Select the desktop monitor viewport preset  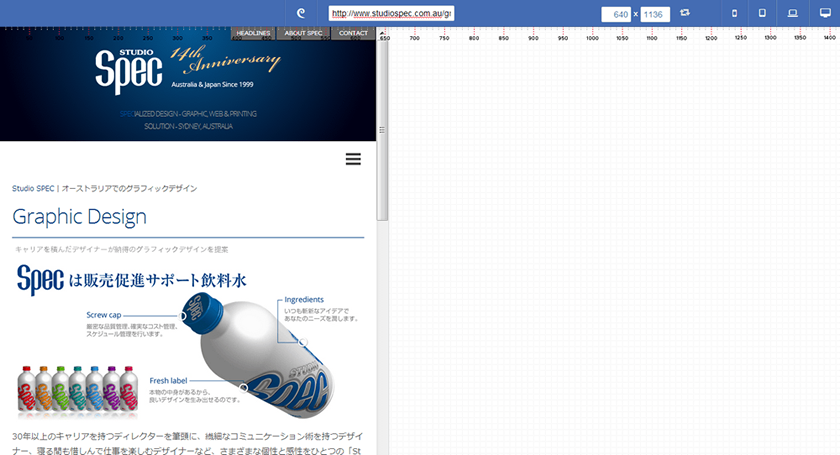(x=821, y=13)
